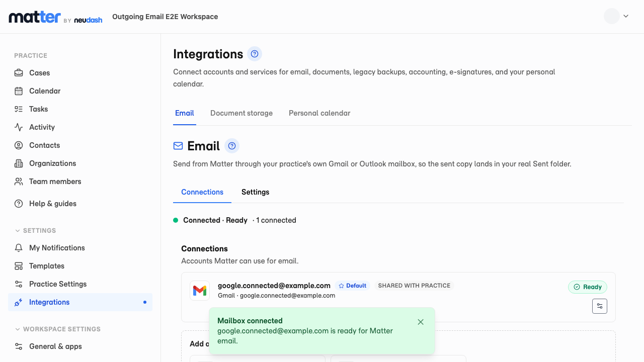Open the Calendar page link
Image resolution: width=644 pixels, height=362 pixels.
click(x=80, y=91)
